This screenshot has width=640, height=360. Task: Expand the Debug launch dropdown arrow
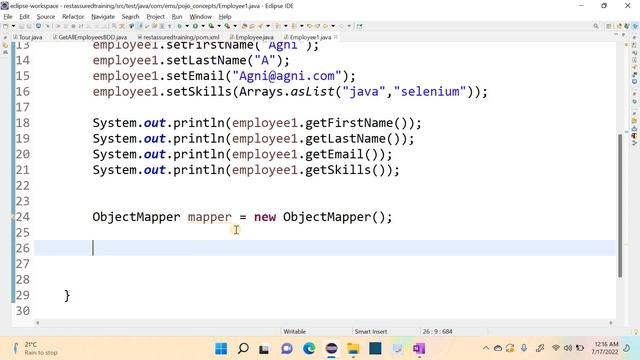pyautogui.click(x=187, y=26)
